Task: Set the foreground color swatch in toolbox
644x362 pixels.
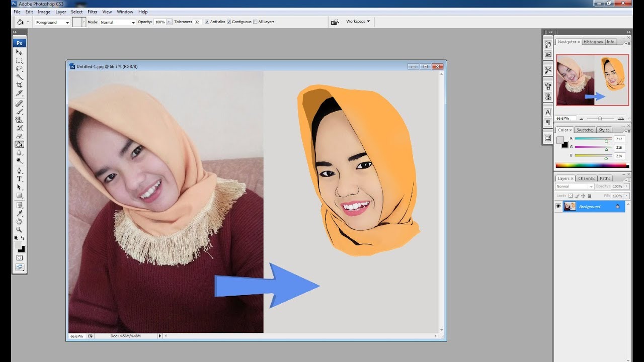Action: [x=18, y=246]
